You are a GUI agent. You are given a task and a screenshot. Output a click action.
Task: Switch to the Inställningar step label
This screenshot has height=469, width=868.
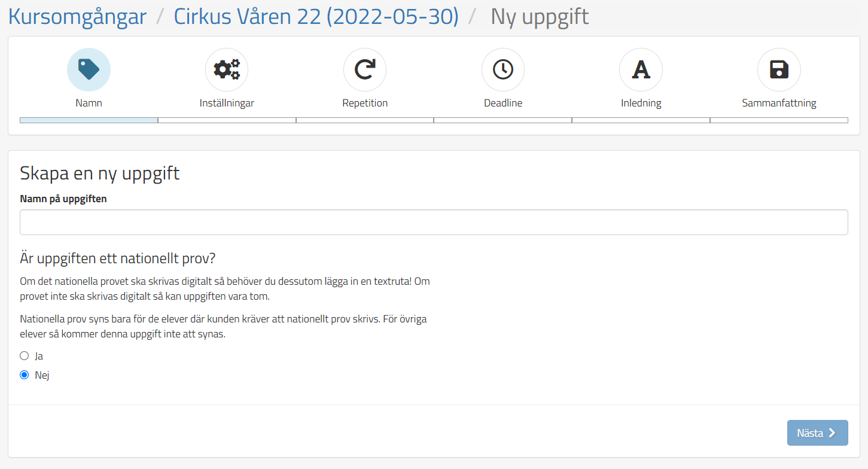pos(227,103)
